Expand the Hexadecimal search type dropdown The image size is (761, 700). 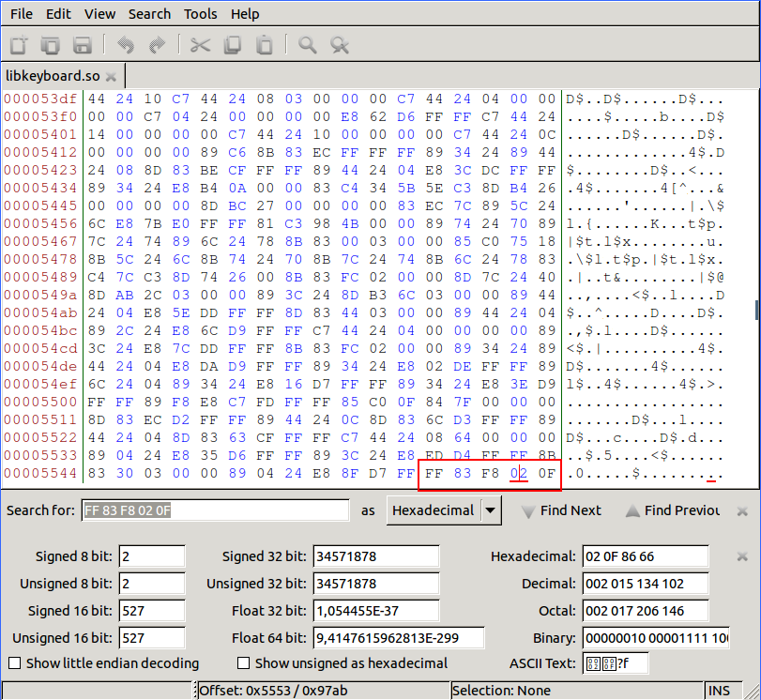pos(490,510)
